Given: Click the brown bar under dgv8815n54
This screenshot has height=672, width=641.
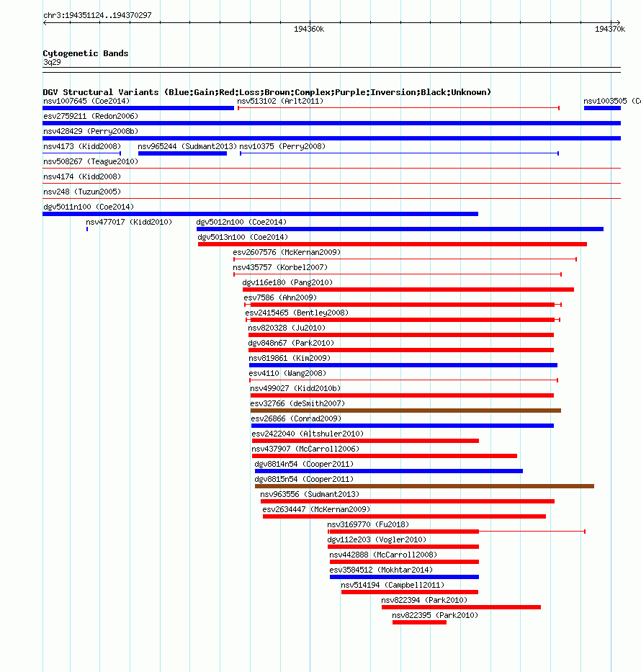Looking at the screenshot, I should (x=424, y=486).
